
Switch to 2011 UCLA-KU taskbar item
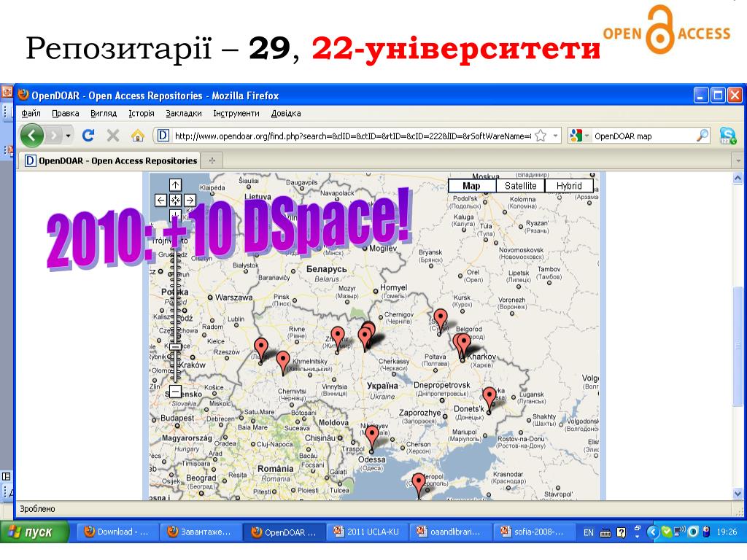point(367,532)
